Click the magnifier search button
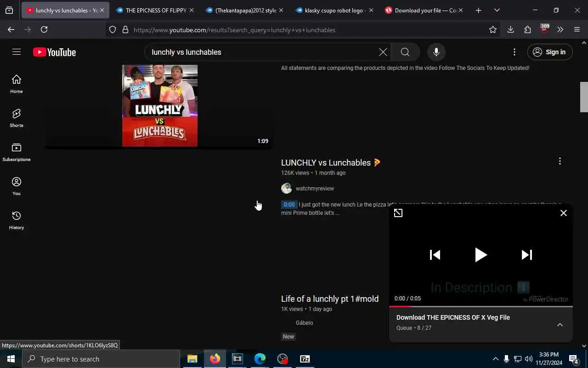 point(405,52)
